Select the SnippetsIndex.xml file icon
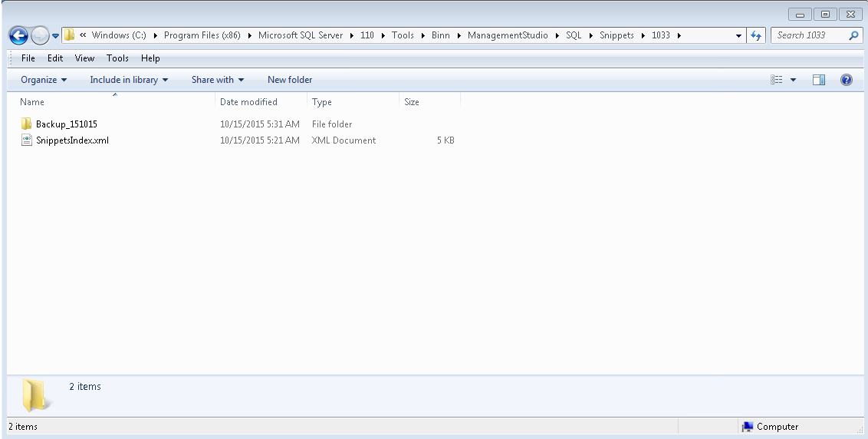Viewport: 868px width, 439px height. (x=27, y=140)
